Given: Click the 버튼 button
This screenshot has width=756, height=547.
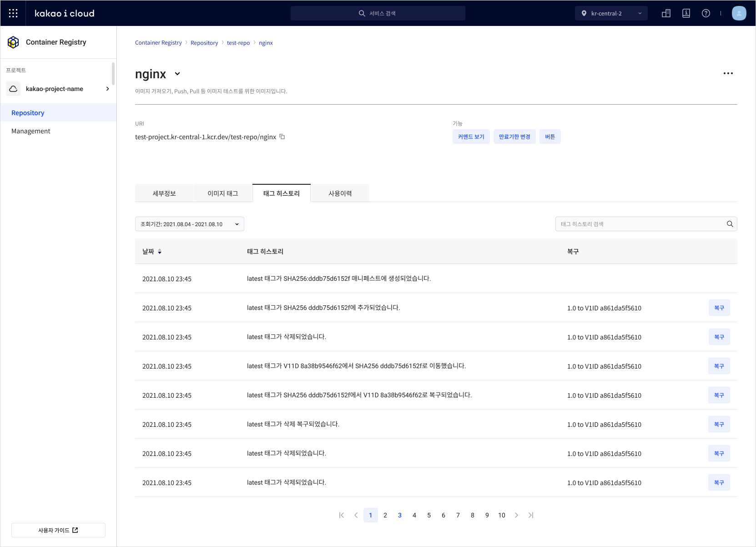Looking at the screenshot, I should click(x=550, y=137).
